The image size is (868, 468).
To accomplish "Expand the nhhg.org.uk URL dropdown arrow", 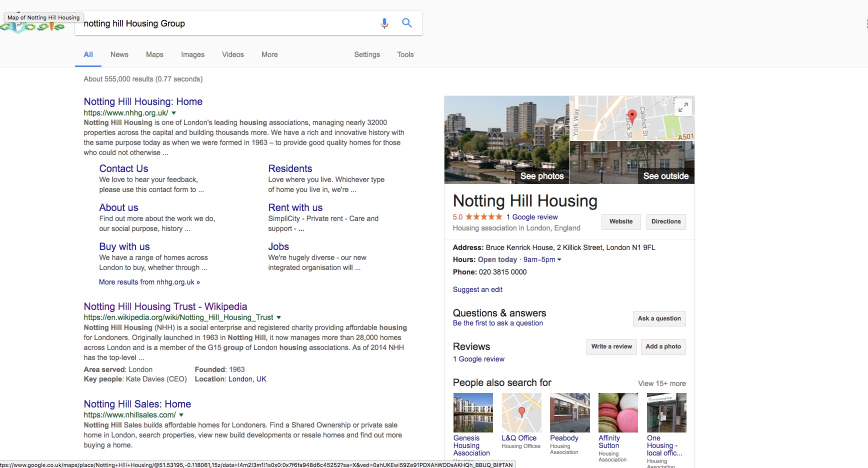I will coord(174,113).
